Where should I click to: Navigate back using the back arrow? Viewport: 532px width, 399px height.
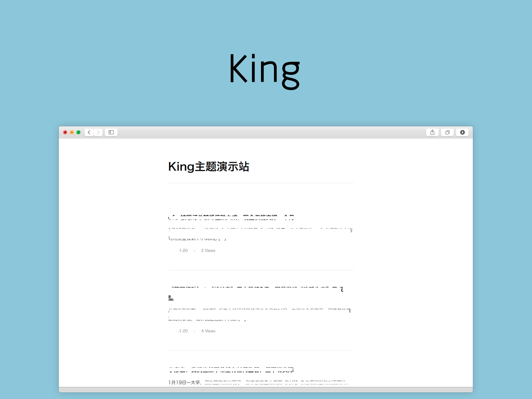[x=89, y=132]
